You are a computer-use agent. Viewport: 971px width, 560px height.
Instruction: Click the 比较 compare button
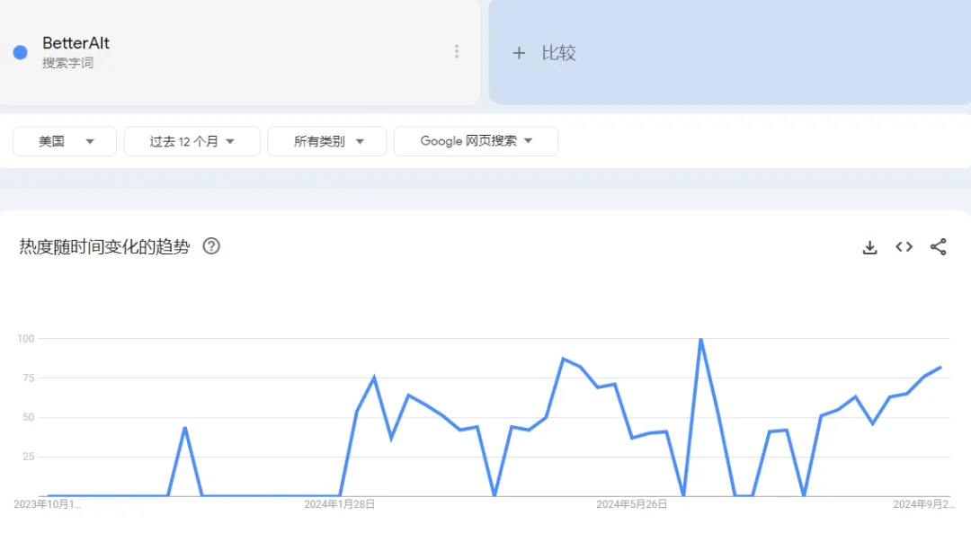558,53
